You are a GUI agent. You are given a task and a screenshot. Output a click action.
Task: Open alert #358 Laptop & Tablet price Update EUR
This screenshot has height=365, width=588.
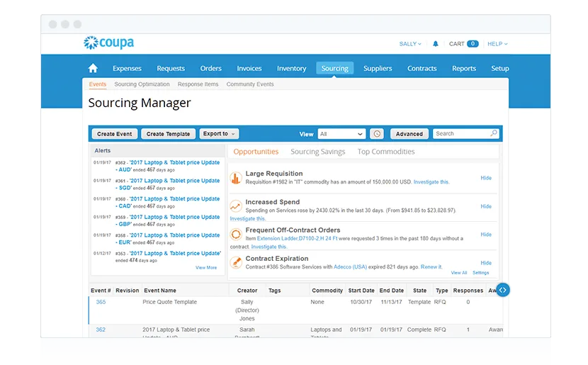coord(167,239)
